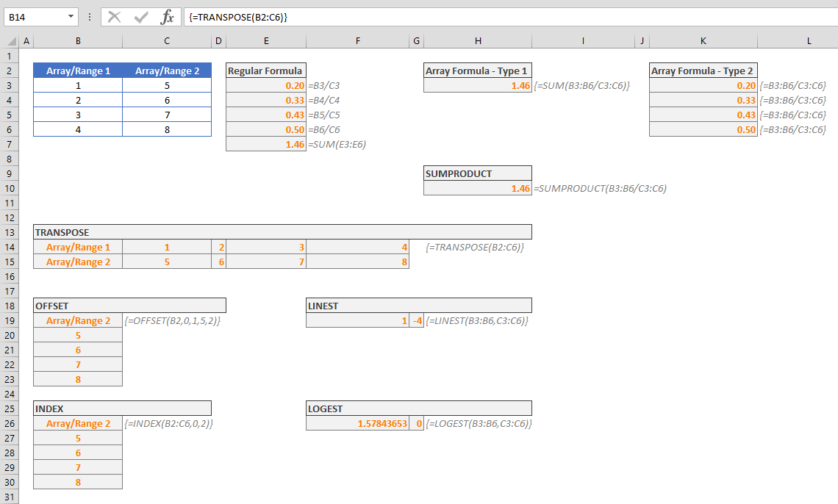838x504 pixels.
Task: Select the 0.50 cell in the Regular Formula column
Action: pos(266,129)
